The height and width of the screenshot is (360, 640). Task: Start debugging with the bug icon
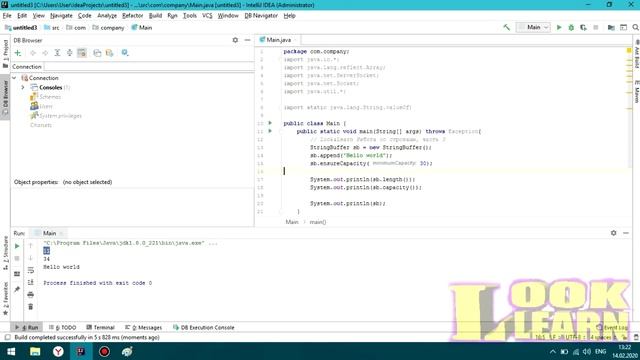571,27
